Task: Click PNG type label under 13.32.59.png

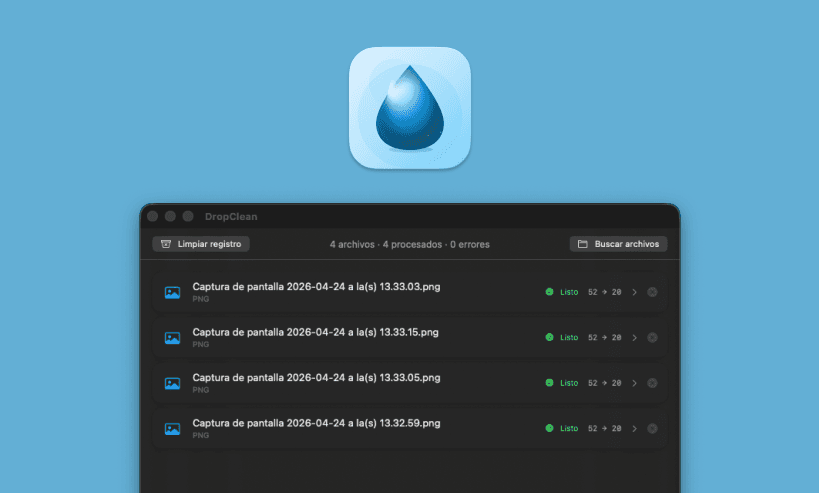Action: click(201, 436)
